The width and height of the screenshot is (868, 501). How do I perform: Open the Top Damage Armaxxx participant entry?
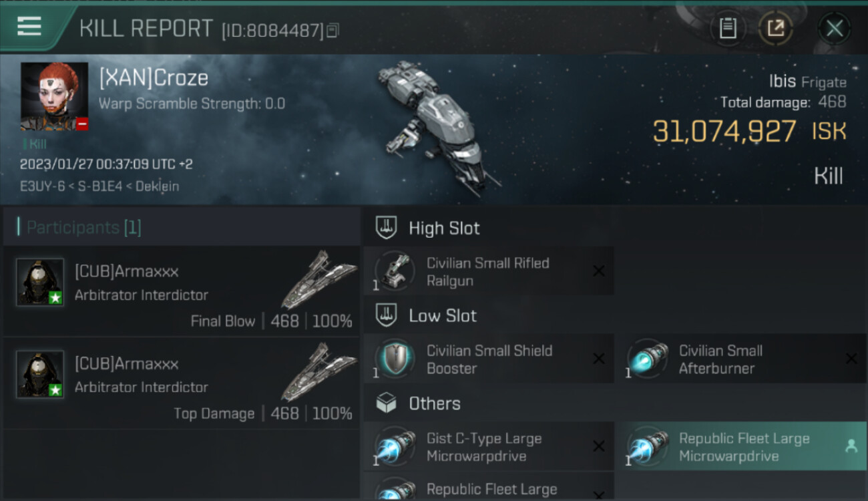(x=182, y=383)
